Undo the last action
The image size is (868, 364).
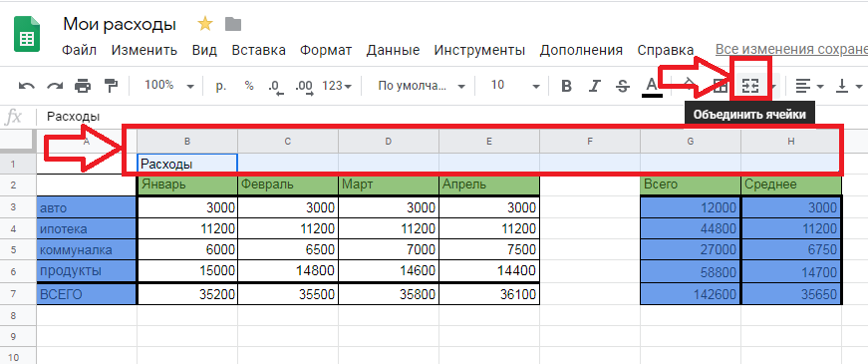[27, 86]
